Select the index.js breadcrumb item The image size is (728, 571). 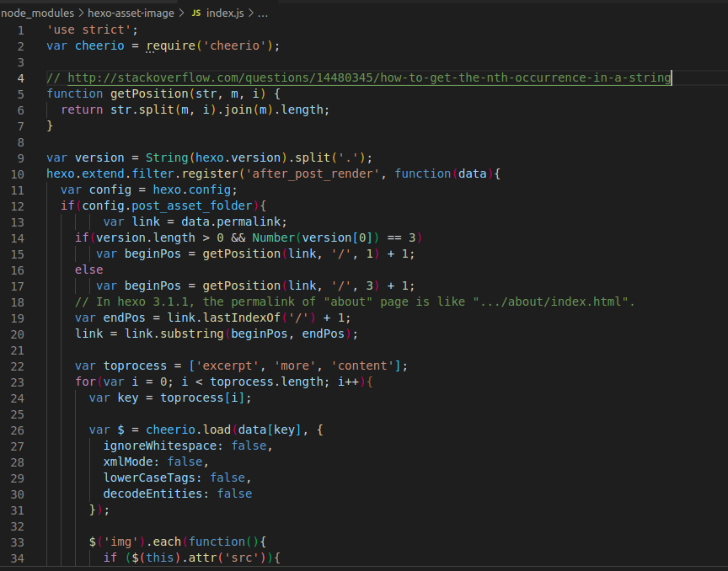225,13
